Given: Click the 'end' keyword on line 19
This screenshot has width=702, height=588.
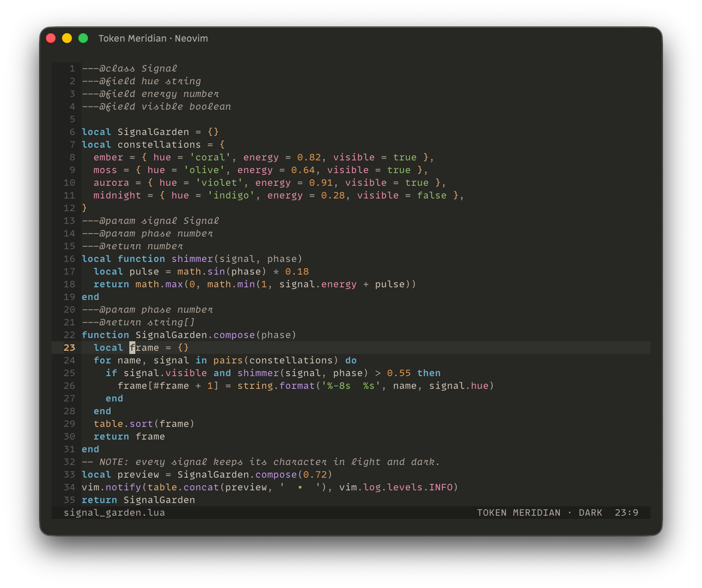Looking at the screenshot, I should pos(91,297).
